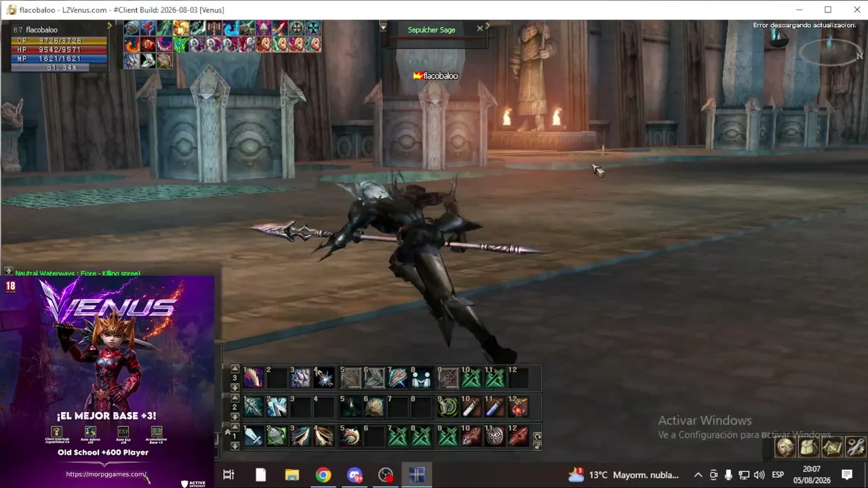
Task: Trigger the green crossed-swords skill in row 1 slot 9
Action: pyautogui.click(x=448, y=436)
